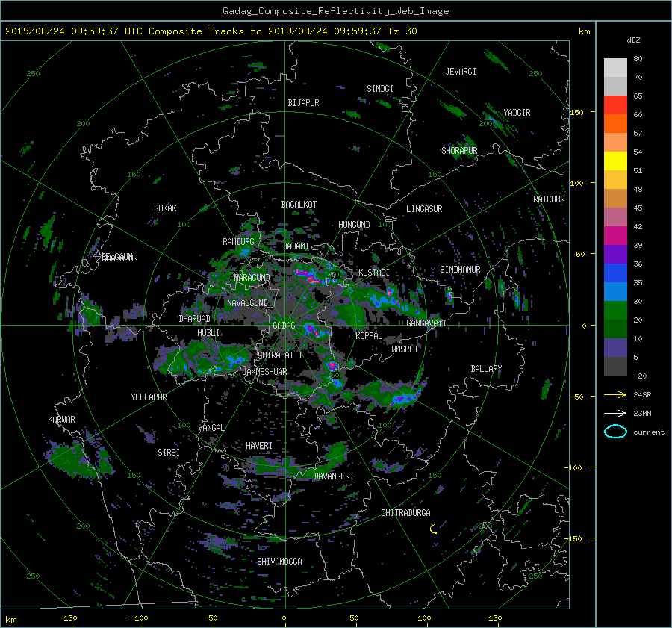672x628 pixels.
Task: Click the SHORAPUR city label
Action: pos(459,151)
